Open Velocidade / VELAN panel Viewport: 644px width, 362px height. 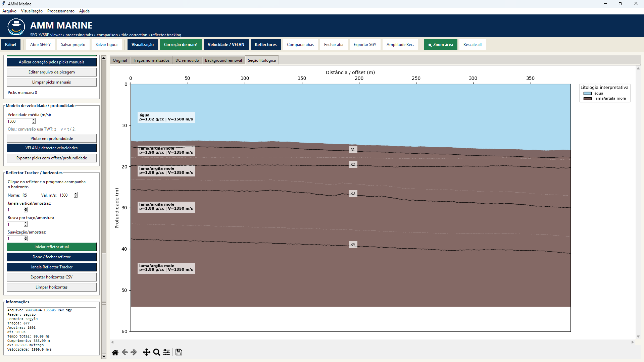tap(226, 45)
